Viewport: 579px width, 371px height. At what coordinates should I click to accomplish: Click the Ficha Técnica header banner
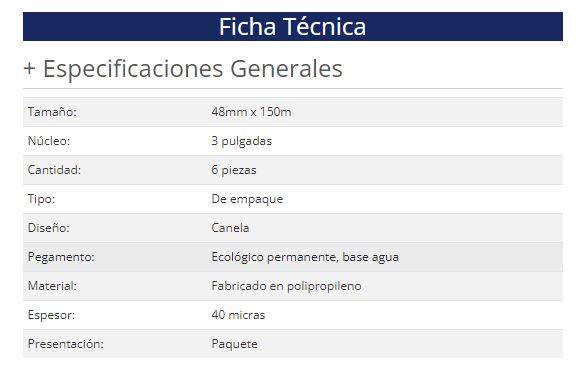[293, 27]
